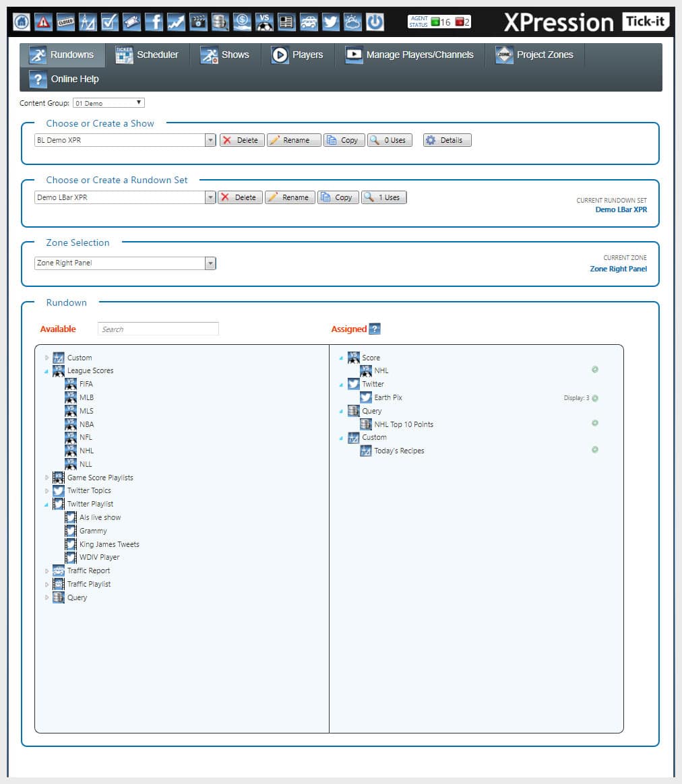
Task: Click the power logout icon
Action: (x=375, y=22)
